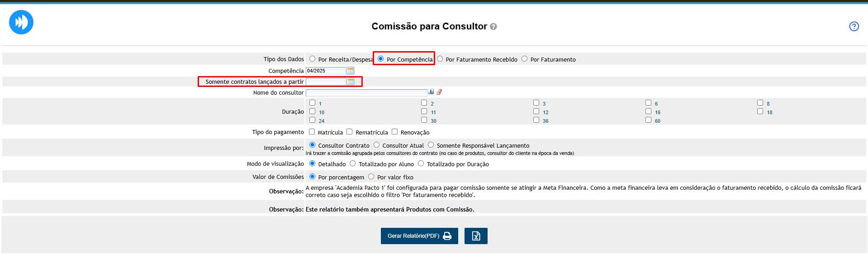Click the Valor de Comissões label
This screenshot has height=255, width=868.
pyautogui.click(x=278, y=177)
